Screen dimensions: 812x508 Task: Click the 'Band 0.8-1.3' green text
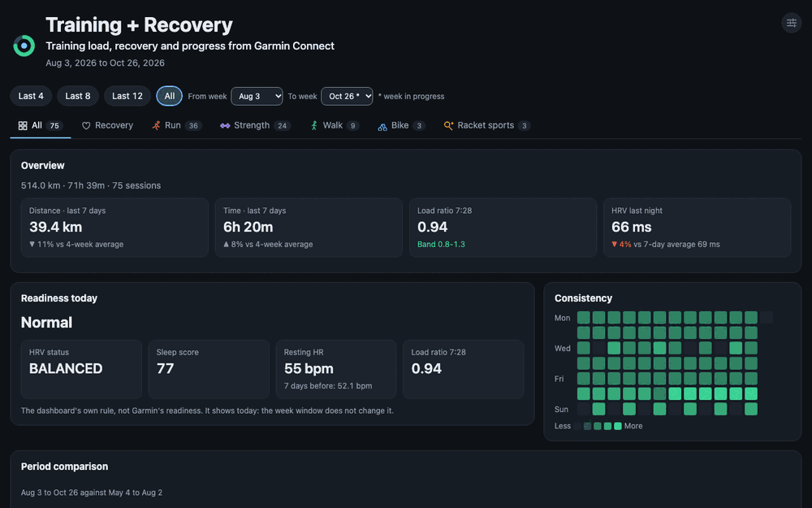(441, 244)
